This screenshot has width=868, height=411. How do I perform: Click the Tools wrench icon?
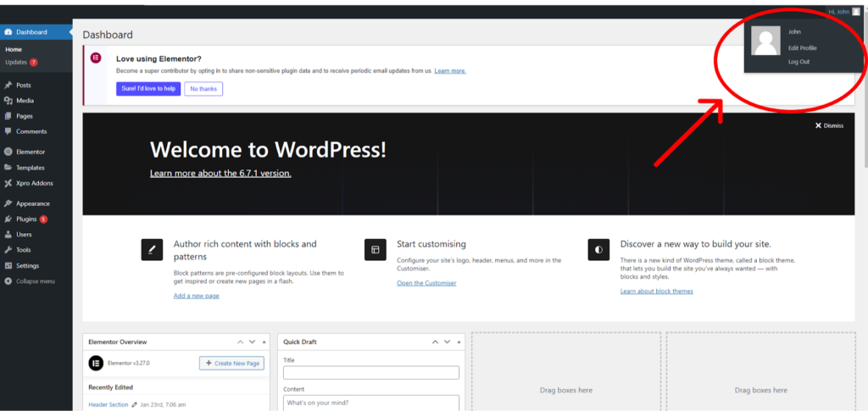[8, 250]
